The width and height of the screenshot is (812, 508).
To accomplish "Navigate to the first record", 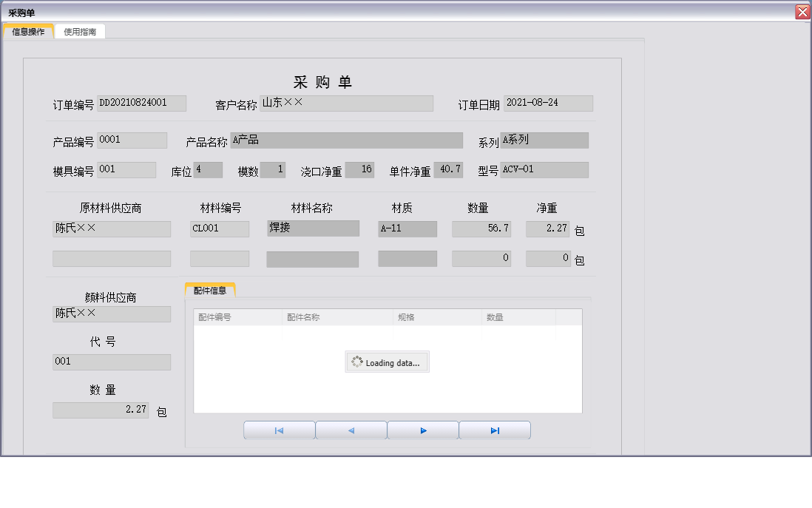I will tap(279, 429).
